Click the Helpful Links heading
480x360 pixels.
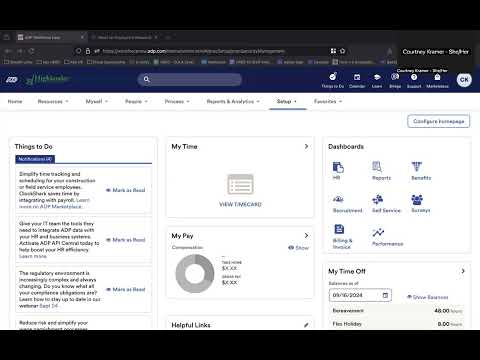[x=191, y=325]
